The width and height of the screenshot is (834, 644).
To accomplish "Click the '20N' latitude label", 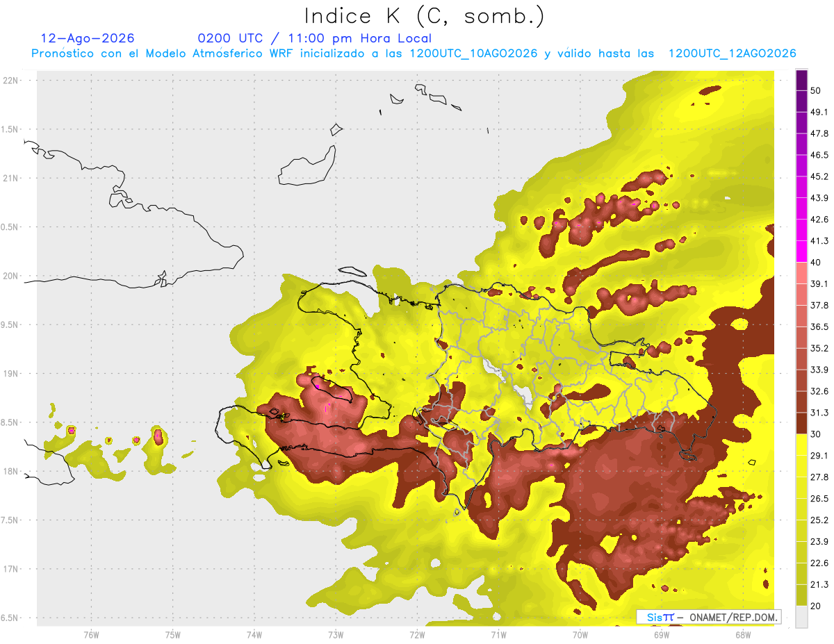I will pyautogui.click(x=11, y=276).
